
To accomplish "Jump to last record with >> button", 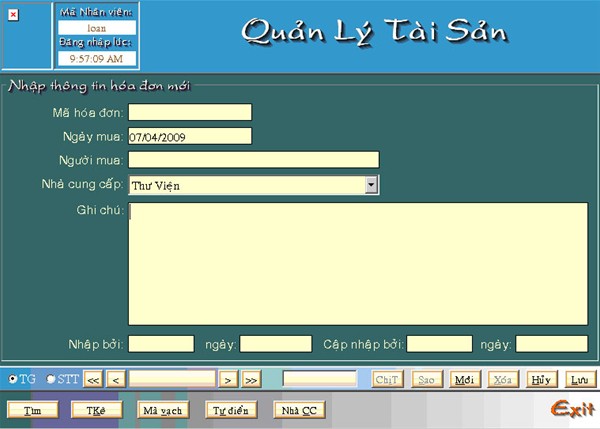I will point(251,379).
